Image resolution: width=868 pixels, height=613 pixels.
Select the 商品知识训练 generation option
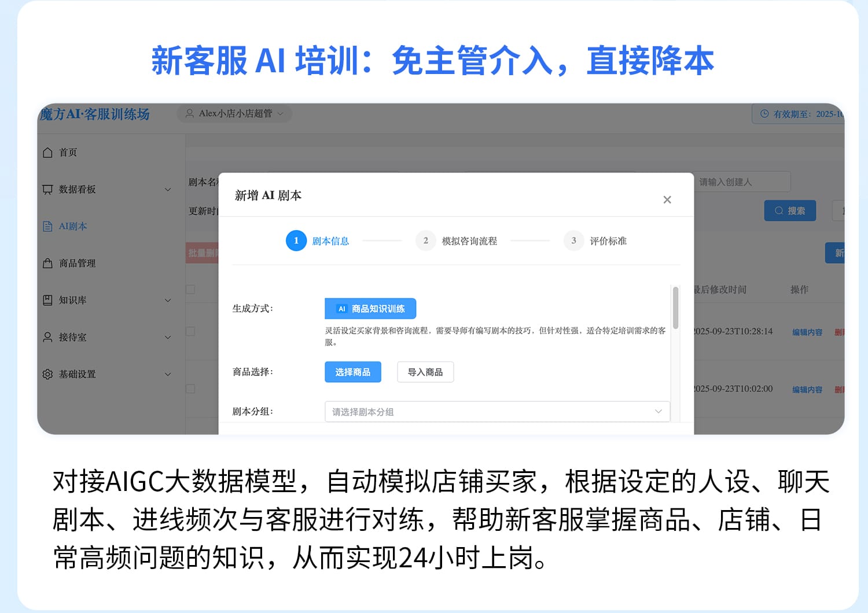click(370, 308)
